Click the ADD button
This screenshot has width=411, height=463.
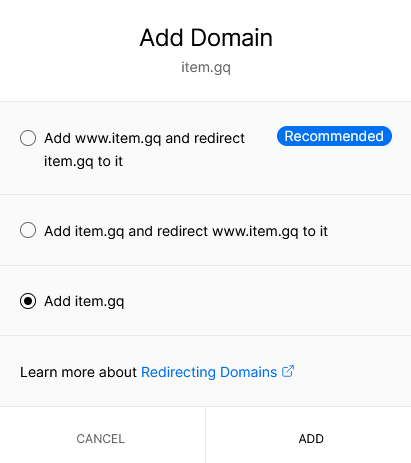(x=311, y=439)
